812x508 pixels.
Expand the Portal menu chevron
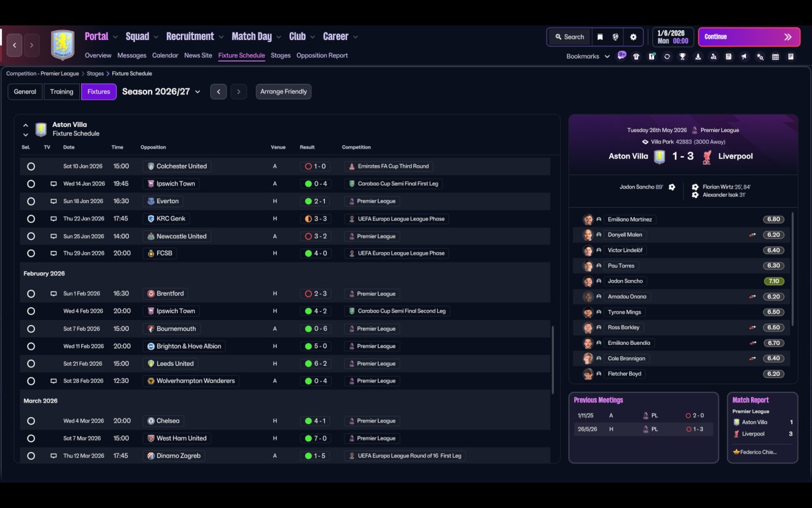click(x=114, y=37)
